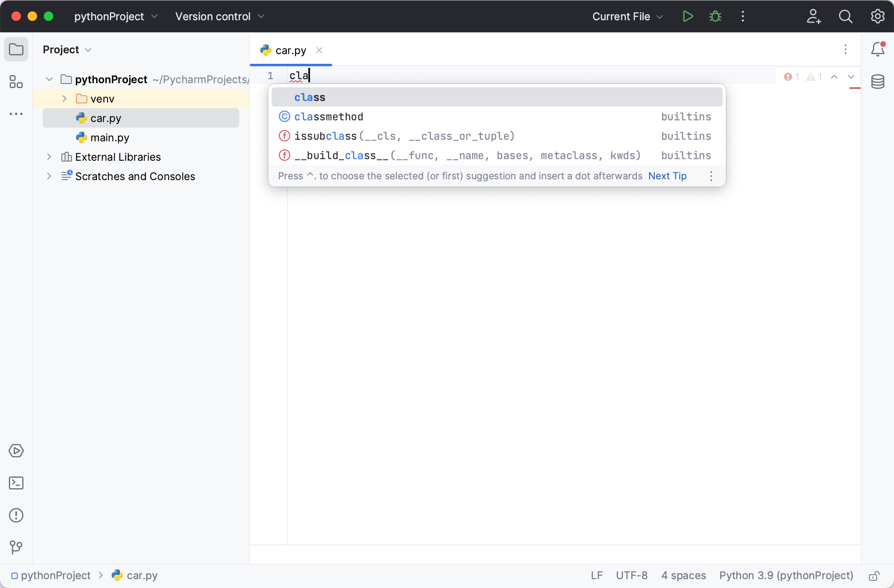Screen dimensions: 894x588
Task: Open the Problems tool window icon
Action: pos(16,515)
